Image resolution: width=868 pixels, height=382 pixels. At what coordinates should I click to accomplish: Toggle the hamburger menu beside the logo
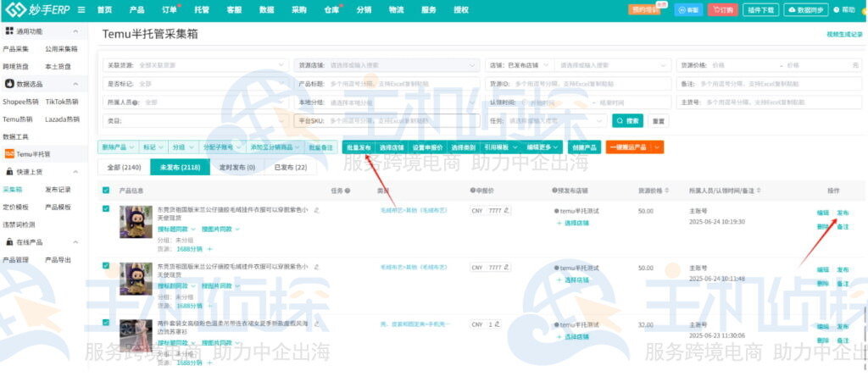tap(81, 10)
